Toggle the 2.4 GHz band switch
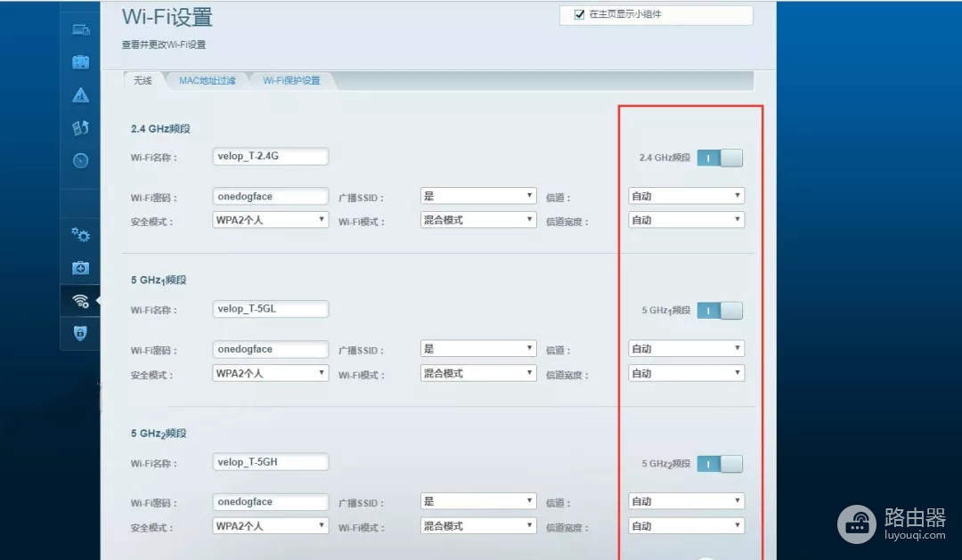 tap(719, 158)
